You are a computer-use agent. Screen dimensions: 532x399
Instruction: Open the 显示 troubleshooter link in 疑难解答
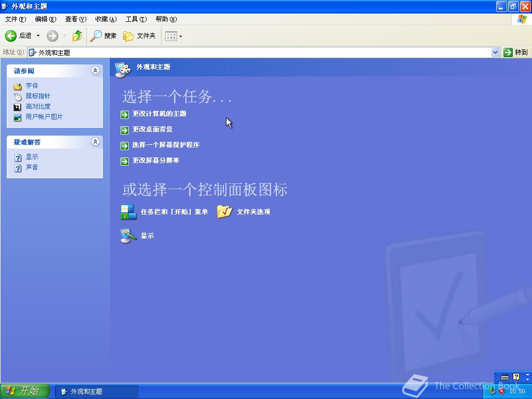(32, 157)
